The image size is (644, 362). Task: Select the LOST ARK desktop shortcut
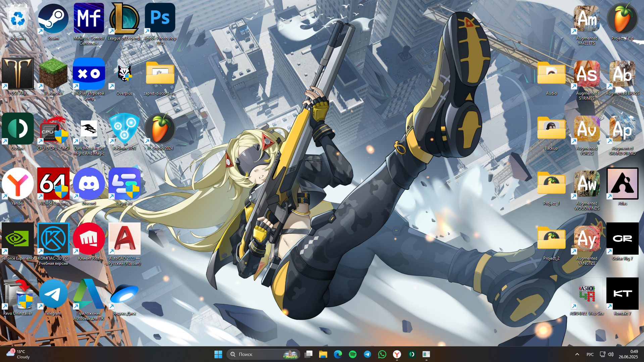click(x=18, y=77)
